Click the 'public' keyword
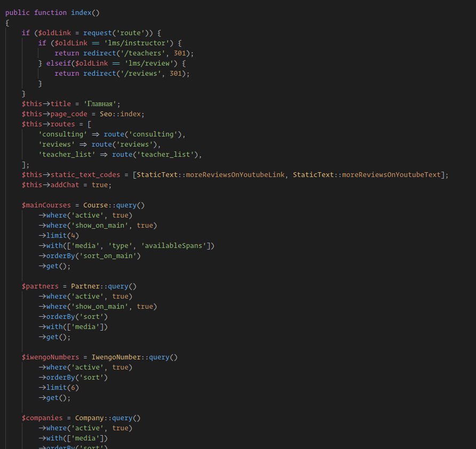 pos(17,12)
